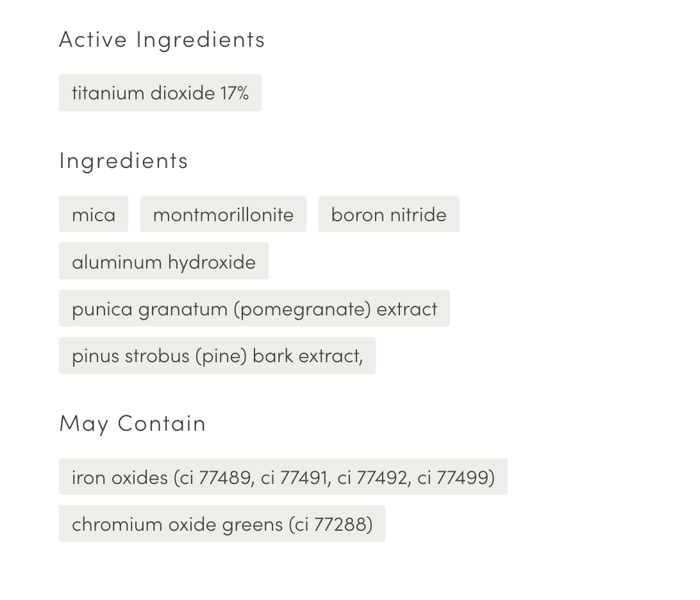Screen dimensions: 700x600
Task: Click the 17% percentage text
Action: coord(235,93)
